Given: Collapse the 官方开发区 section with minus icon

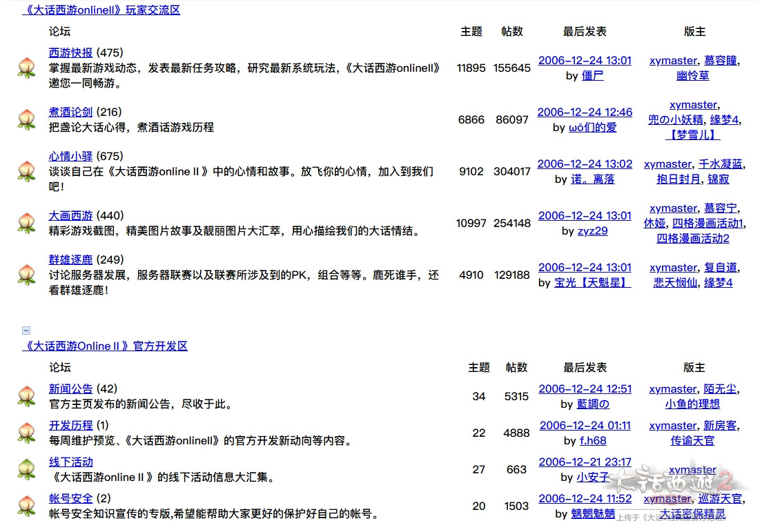Looking at the screenshot, I should click(x=26, y=331).
